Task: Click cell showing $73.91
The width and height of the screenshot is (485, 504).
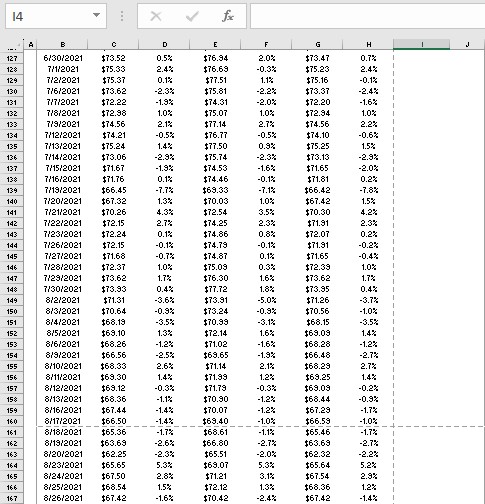Action: point(215,300)
